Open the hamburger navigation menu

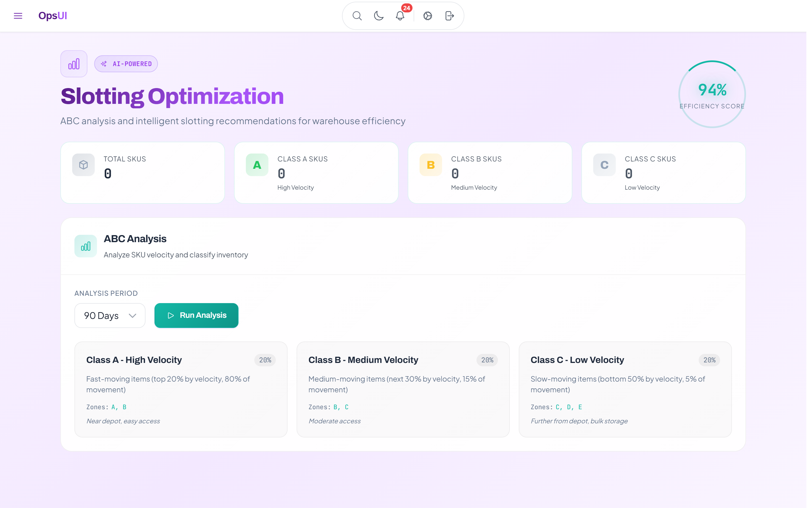18,16
